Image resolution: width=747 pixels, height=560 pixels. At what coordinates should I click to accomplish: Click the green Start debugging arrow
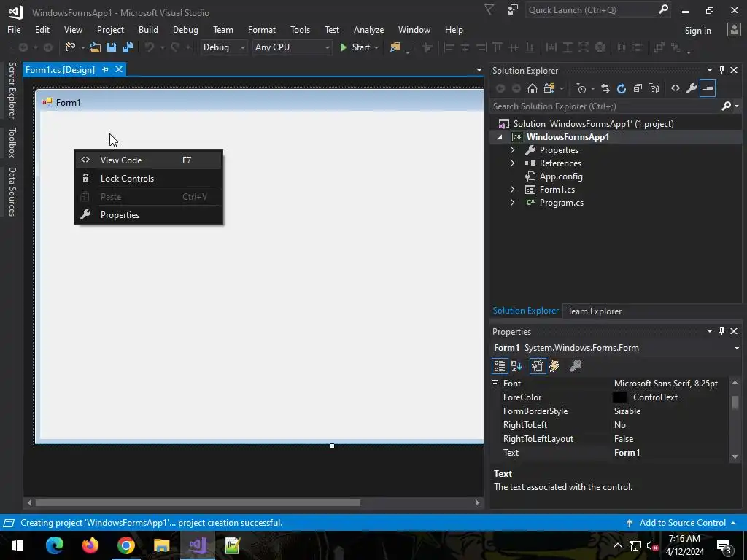pos(343,47)
